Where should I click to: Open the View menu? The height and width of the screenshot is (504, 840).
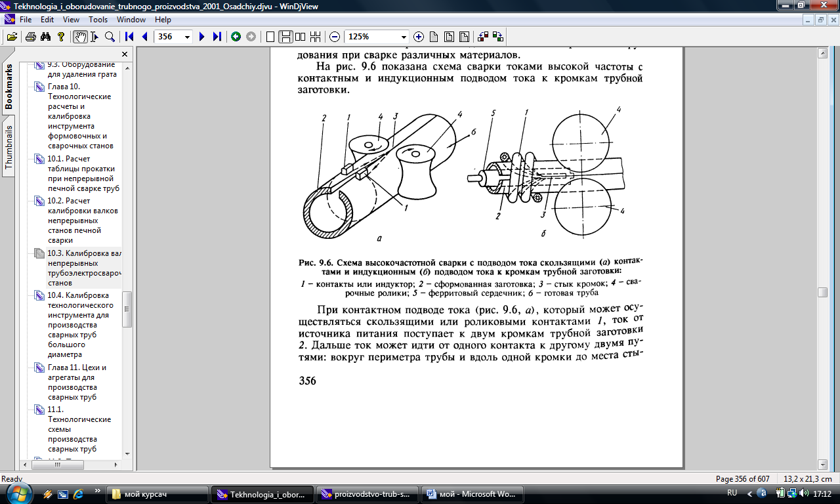click(x=72, y=20)
